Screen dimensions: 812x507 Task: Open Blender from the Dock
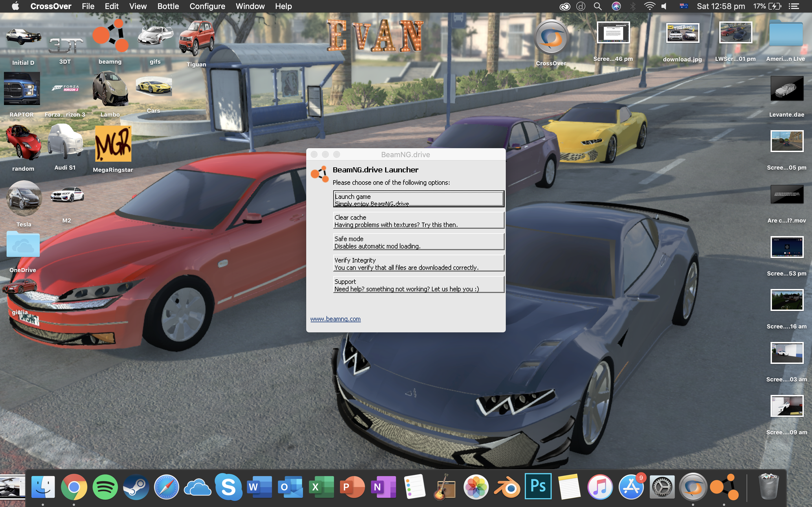pos(507,487)
